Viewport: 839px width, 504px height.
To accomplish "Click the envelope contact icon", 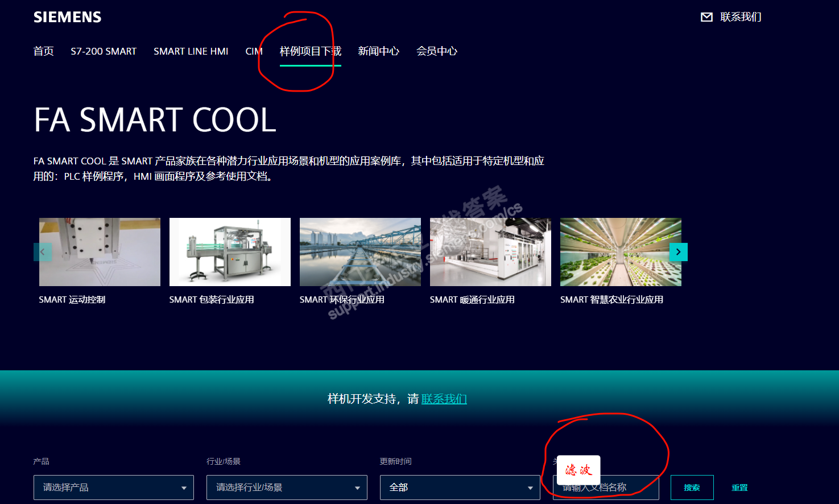I will tap(706, 17).
